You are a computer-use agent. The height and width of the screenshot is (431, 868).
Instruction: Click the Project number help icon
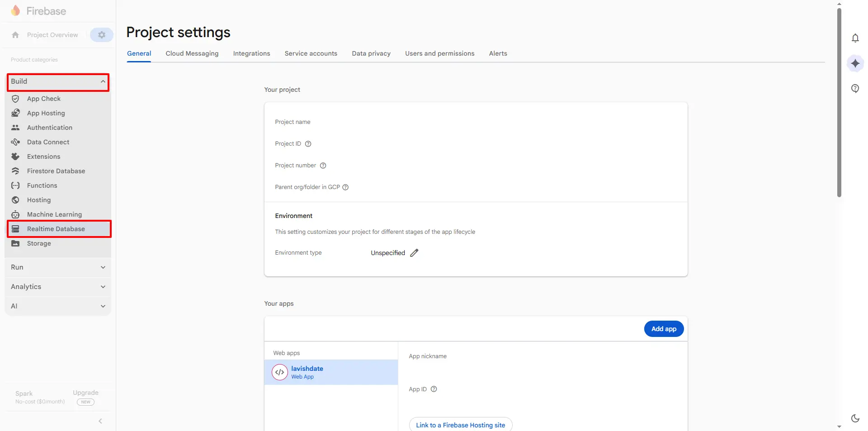323,166
